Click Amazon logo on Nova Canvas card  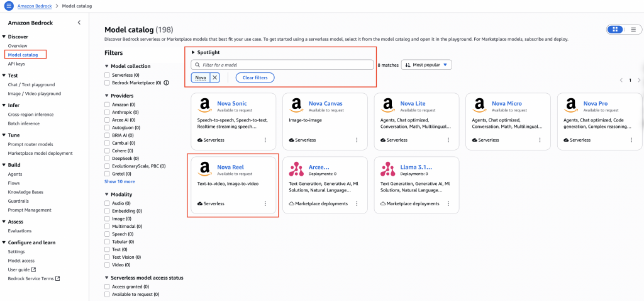296,106
